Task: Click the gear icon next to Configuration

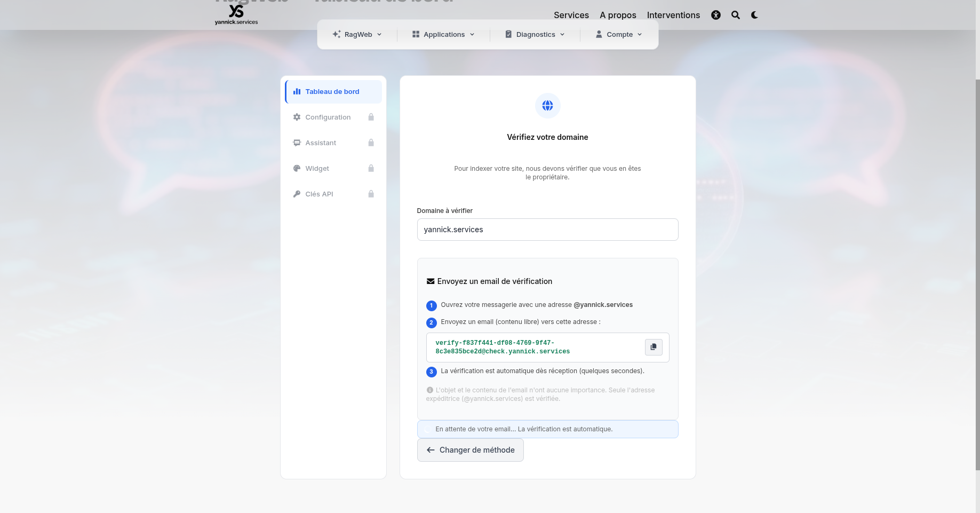Action: pos(297,117)
